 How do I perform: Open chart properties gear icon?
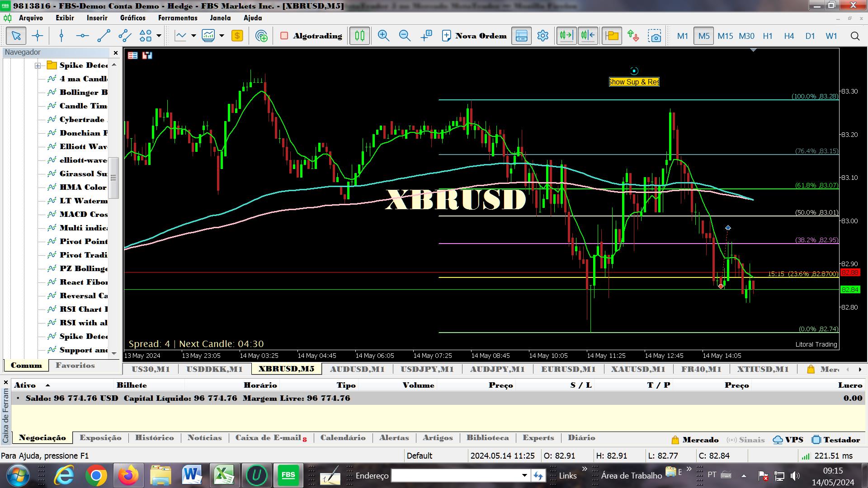[x=542, y=36]
